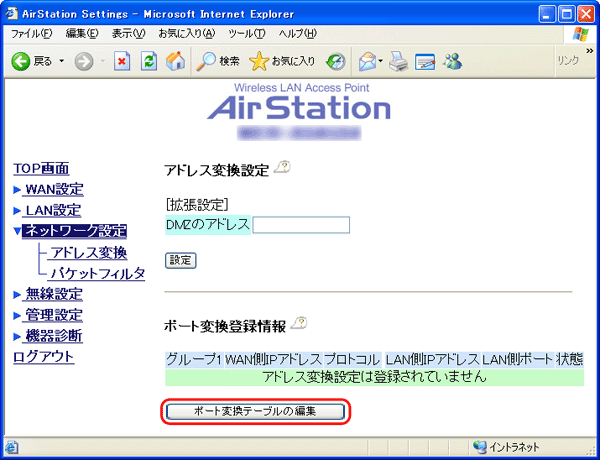The height and width of the screenshot is (460, 600).
Task: Open the back button history dropdown
Action: (x=62, y=61)
